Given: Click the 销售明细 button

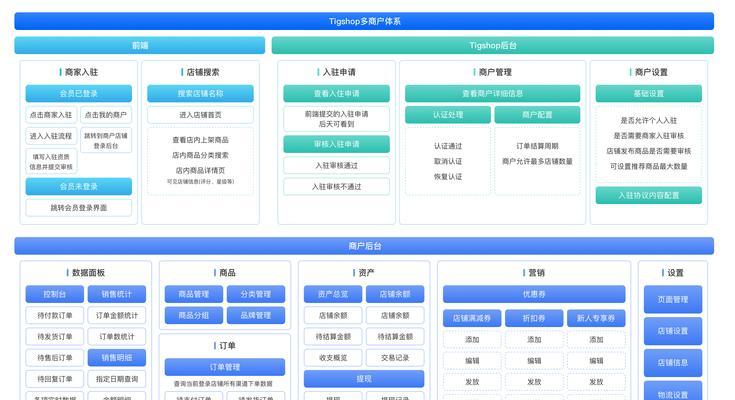Looking at the screenshot, I should point(117,358).
